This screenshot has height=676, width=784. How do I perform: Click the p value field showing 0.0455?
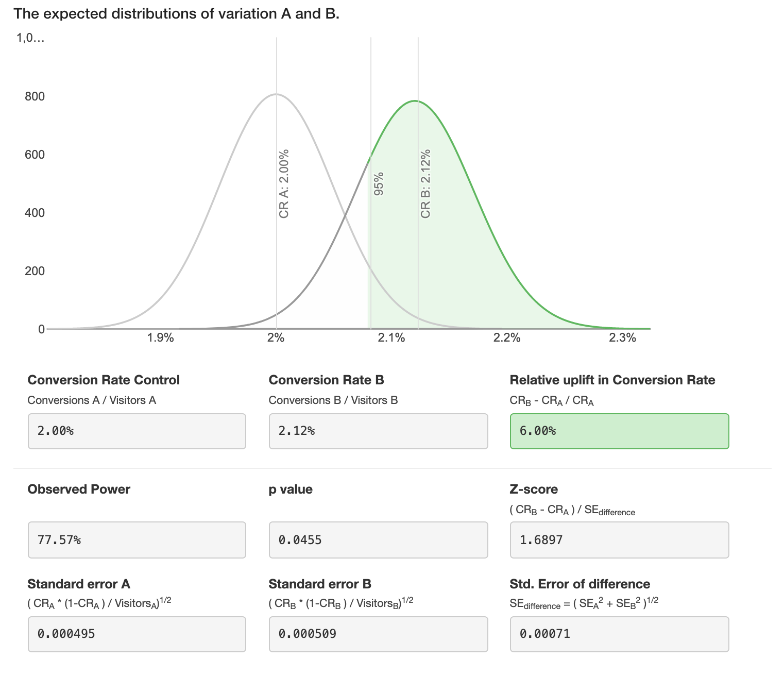[378, 540]
